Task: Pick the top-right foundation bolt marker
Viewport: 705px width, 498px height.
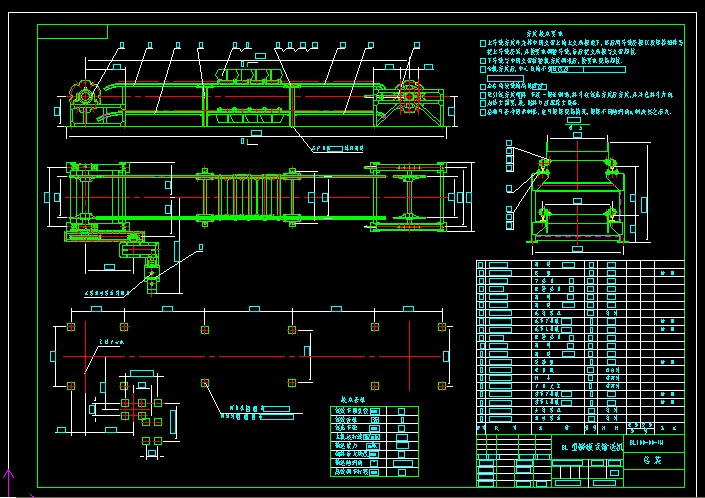Action: point(441,327)
